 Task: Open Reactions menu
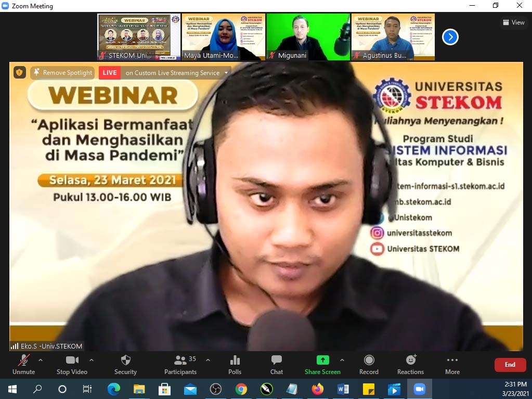410,365
